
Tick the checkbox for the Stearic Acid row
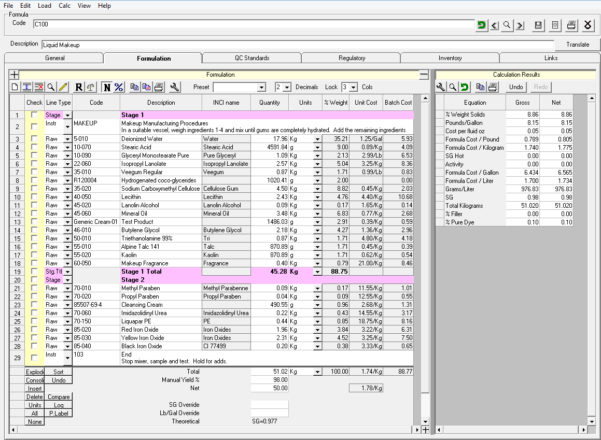coord(33,145)
